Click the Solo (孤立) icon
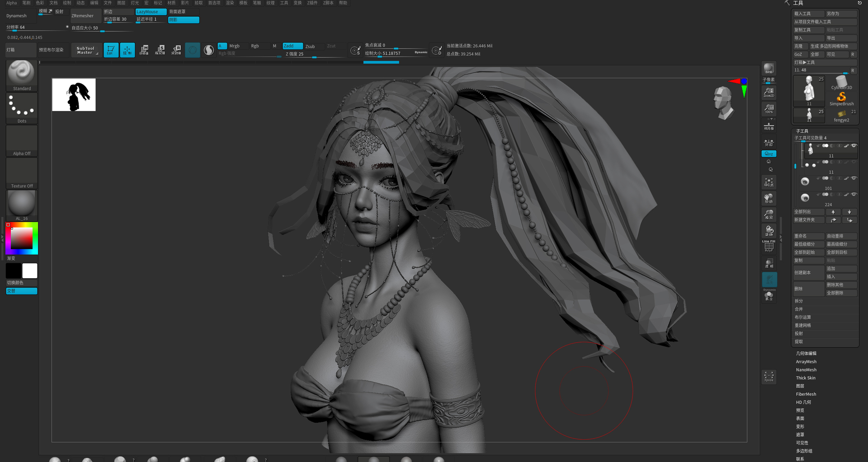Screen dimensions: 868x462 click(x=769, y=296)
